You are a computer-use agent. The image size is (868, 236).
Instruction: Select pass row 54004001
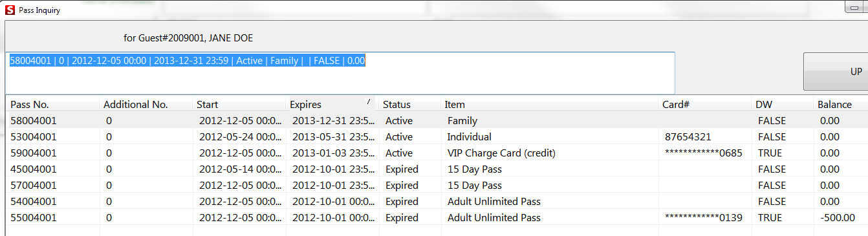tap(437, 201)
